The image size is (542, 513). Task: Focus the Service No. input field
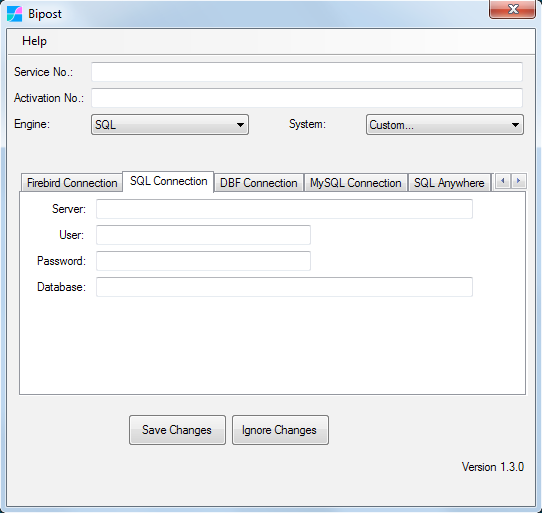click(x=307, y=72)
